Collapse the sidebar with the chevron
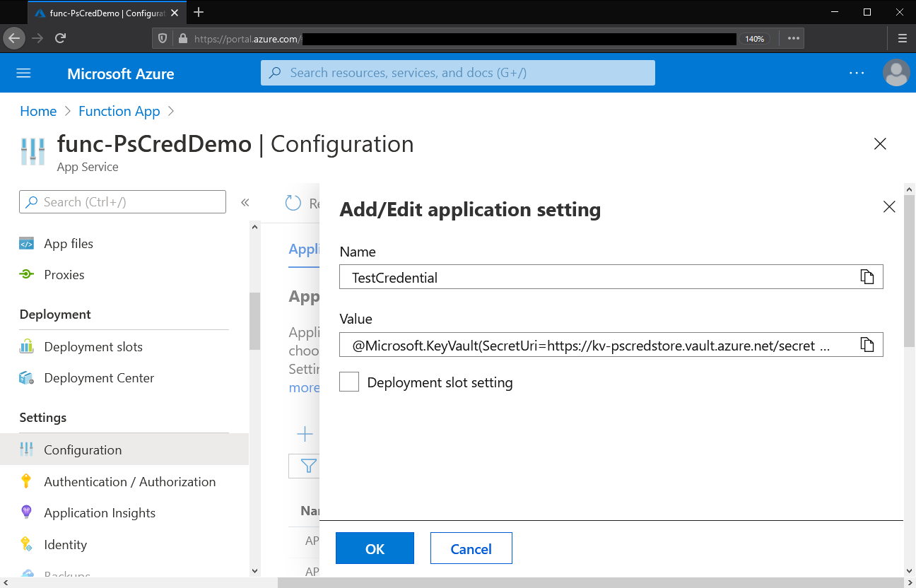Viewport: 916px width, 588px height. [245, 202]
